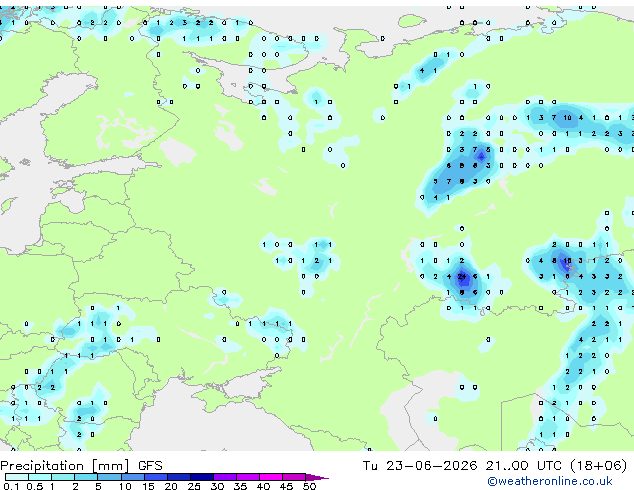Click the 0.1–0.5 mm legend swatch
This screenshot has width=634, height=490.
17,477
